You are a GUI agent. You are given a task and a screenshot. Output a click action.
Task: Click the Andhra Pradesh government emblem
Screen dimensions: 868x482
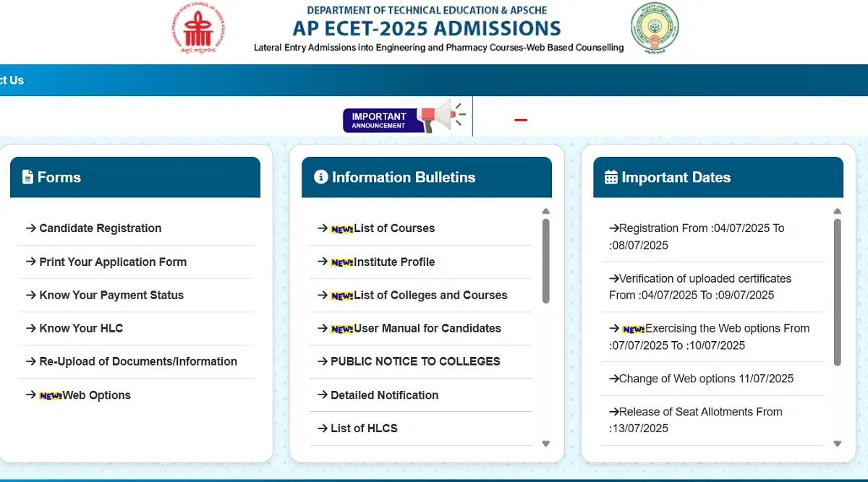tap(655, 28)
